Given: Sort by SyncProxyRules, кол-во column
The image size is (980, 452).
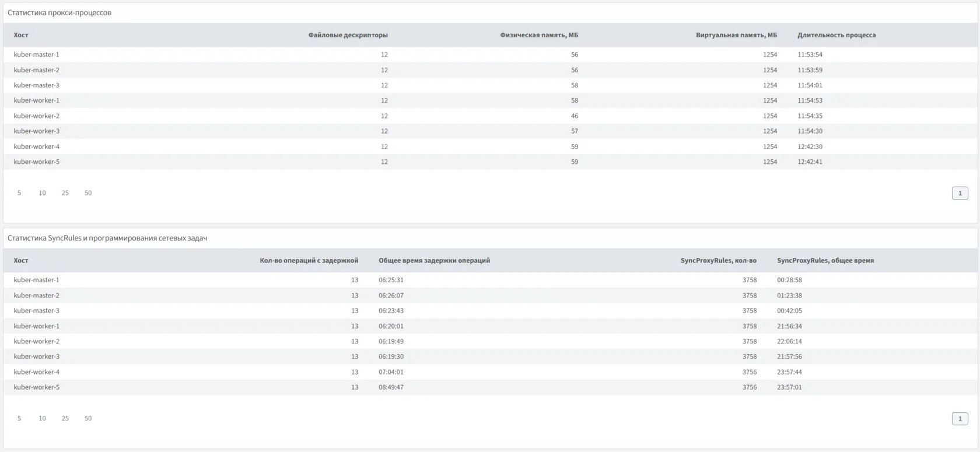Looking at the screenshot, I should 718,261.
